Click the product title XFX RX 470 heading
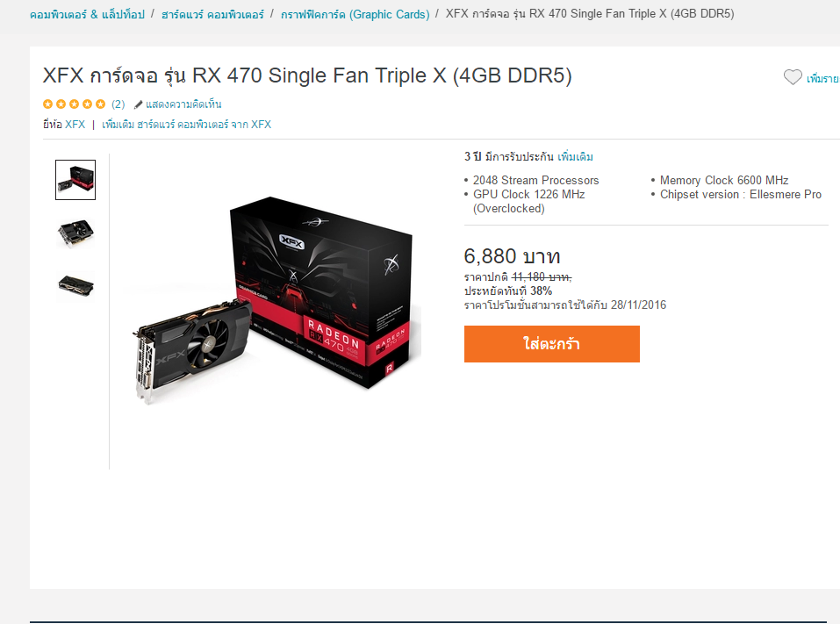Viewport: 840px width, 624px height. point(307,76)
